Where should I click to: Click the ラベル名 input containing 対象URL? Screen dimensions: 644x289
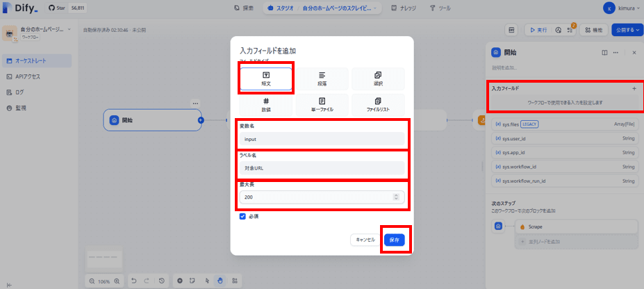tap(322, 168)
